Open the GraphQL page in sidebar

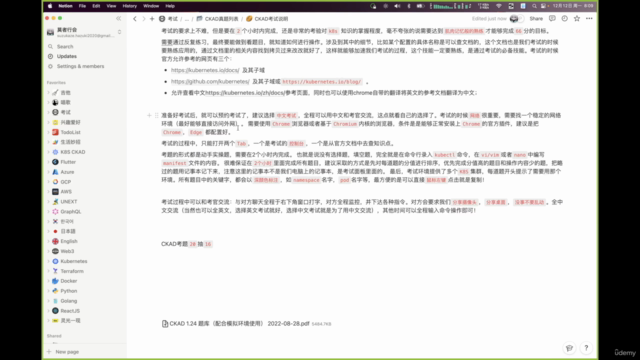click(x=71, y=211)
